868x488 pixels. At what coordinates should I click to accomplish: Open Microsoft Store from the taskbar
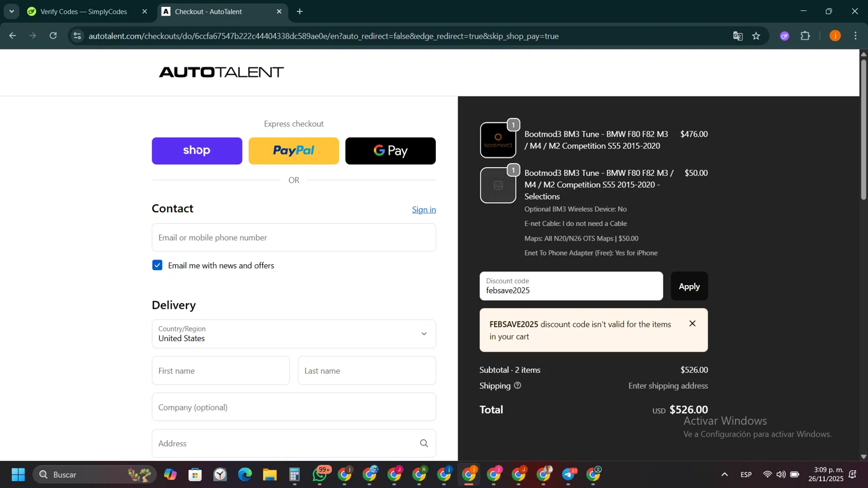pos(195,475)
